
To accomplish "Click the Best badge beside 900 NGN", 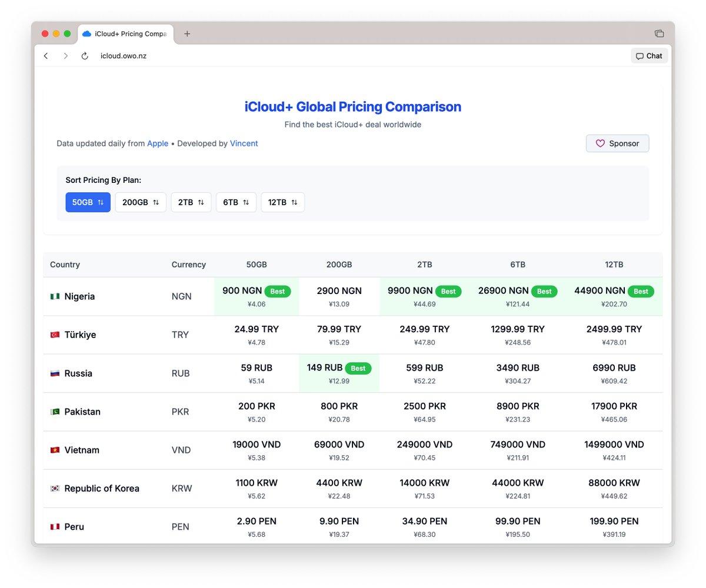I will tap(278, 291).
